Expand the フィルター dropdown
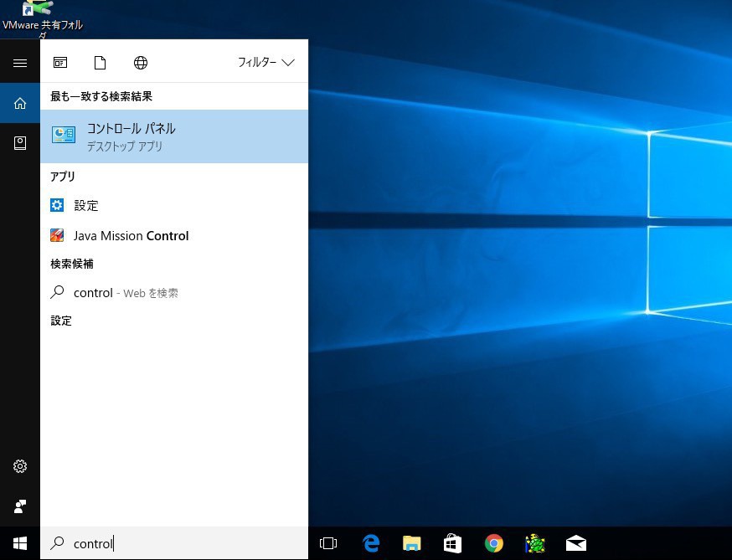This screenshot has width=732, height=560. click(x=266, y=63)
